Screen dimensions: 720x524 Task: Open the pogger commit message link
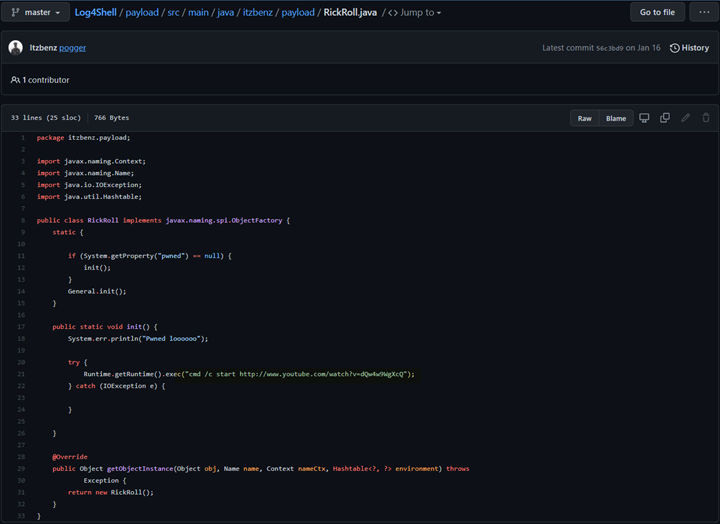click(x=73, y=48)
